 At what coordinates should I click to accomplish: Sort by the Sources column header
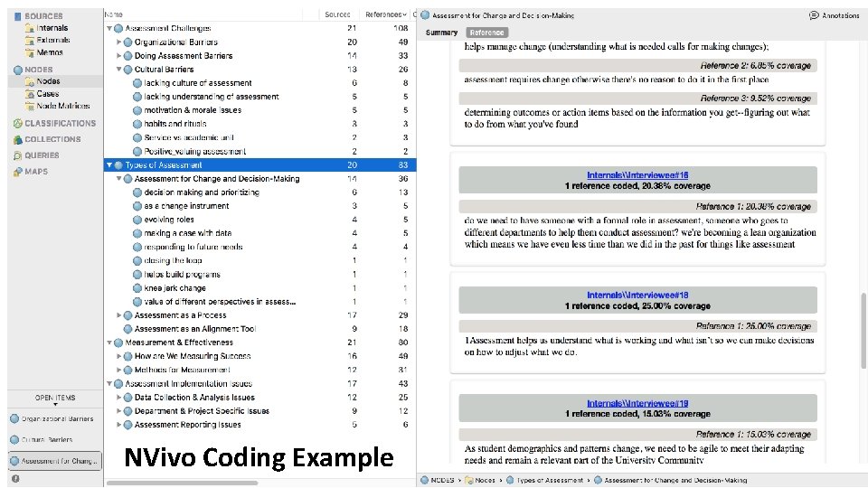pyautogui.click(x=337, y=14)
